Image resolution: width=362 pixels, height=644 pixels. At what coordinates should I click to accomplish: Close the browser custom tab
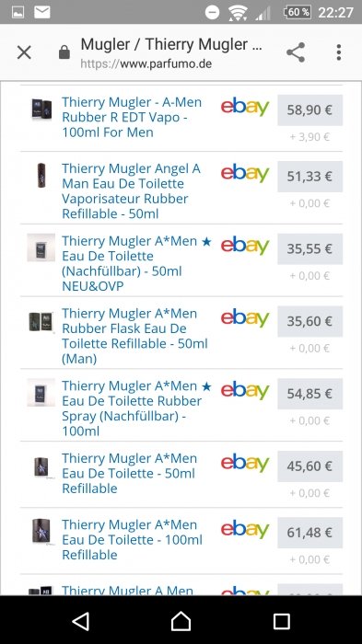(24, 52)
